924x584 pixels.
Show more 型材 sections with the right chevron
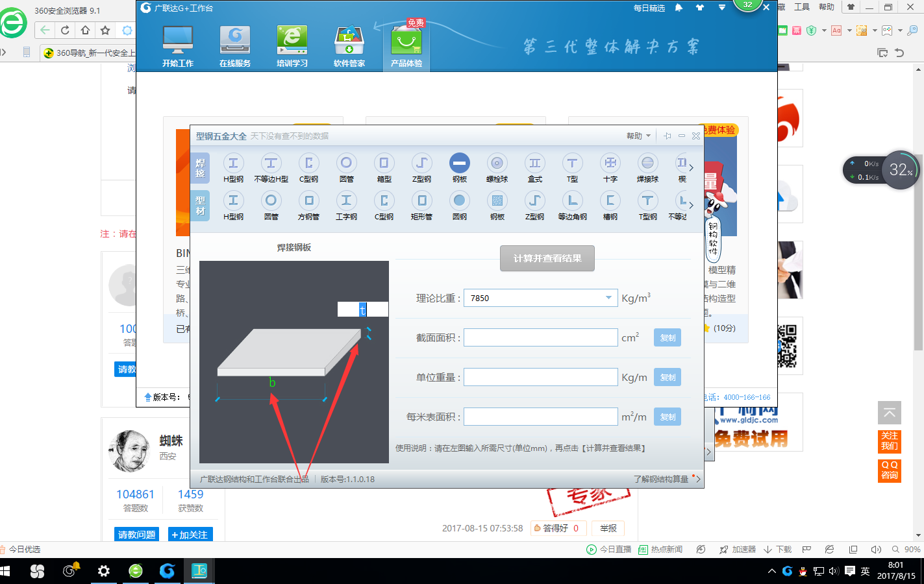[x=691, y=205]
